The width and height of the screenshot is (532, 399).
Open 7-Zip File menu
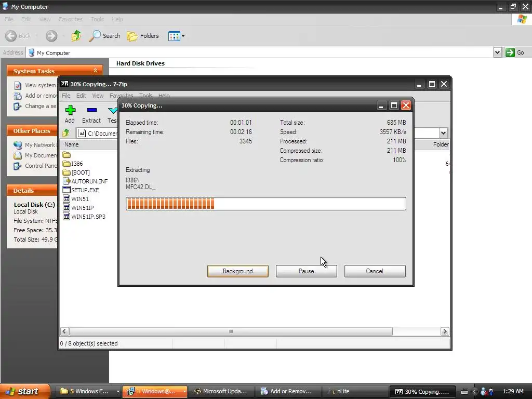tap(66, 96)
